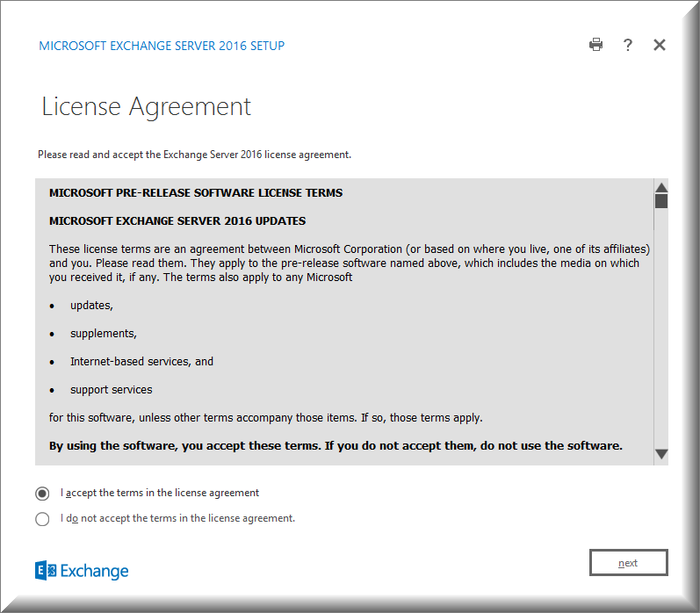Image resolution: width=700 pixels, height=613 pixels.
Task: Select the I accept the terms radio button
Action: (42, 494)
